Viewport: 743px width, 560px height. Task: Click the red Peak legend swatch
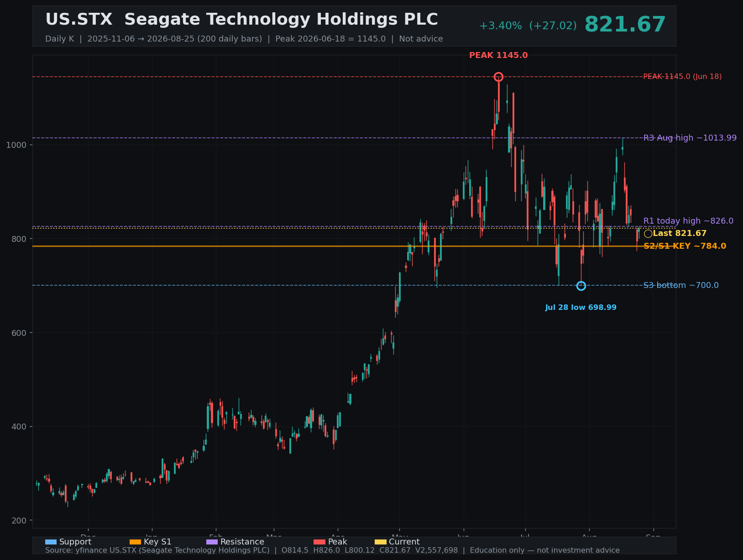319,542
